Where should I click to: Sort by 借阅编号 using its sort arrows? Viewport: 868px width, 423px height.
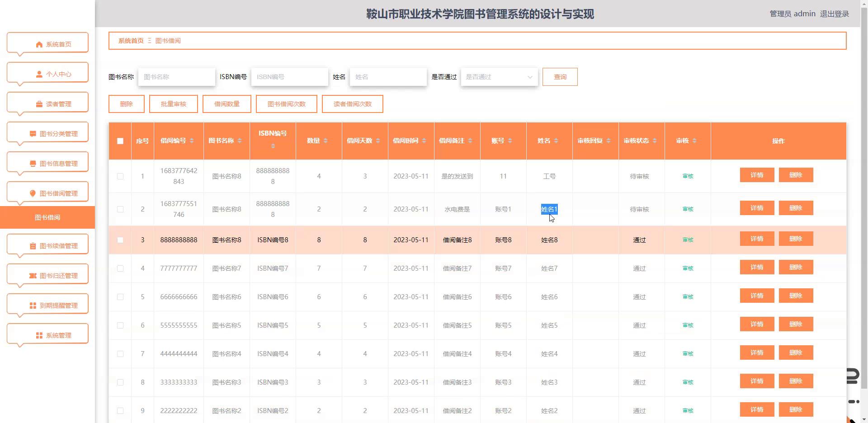[x=192, y=141]
